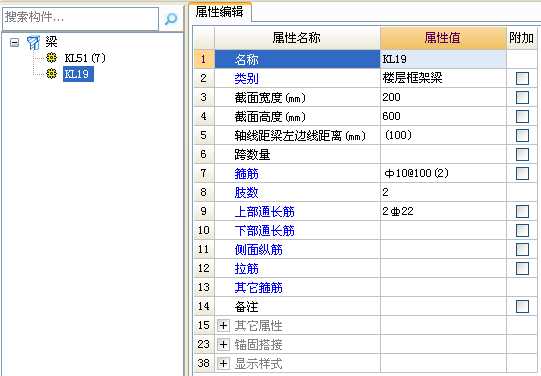Click the 属性值 column header
Image resolution: width=541 pixels, height=376 pixels.
coord(443,38)
